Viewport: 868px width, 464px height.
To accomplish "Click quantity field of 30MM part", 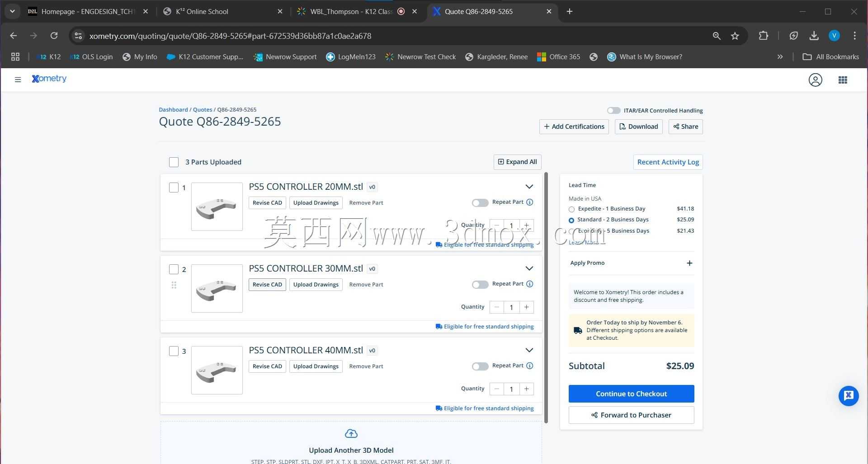I will click(x=511, y=307).
